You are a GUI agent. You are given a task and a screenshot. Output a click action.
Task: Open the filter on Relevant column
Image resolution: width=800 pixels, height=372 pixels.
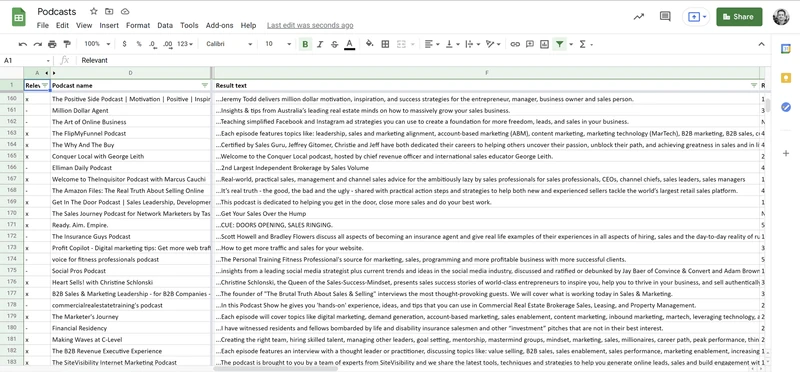[x=44, y=85]
